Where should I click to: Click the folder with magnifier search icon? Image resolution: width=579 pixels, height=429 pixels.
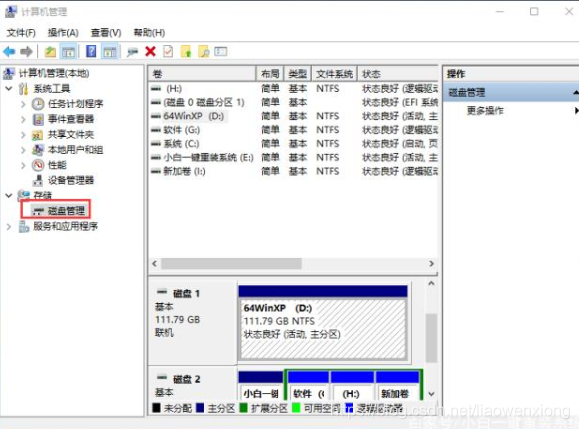pyautogui.click(x=204, y=51)
